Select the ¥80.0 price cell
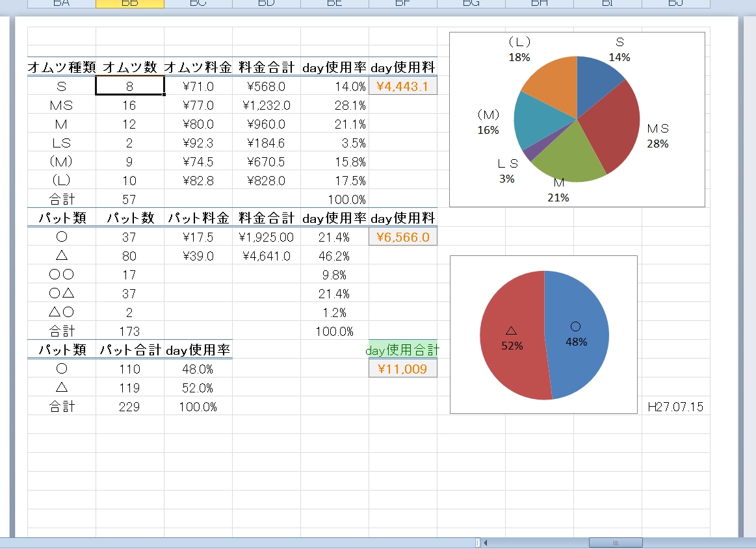The width and height of the screenshot is (756, 549). click(x=198, y=124)
